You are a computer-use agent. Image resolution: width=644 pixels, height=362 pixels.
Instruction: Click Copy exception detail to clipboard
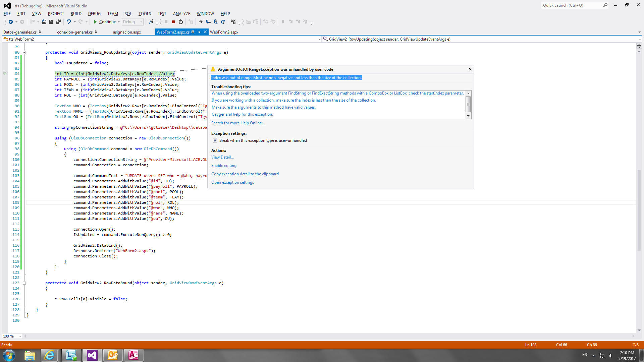(x=245, y=174)
